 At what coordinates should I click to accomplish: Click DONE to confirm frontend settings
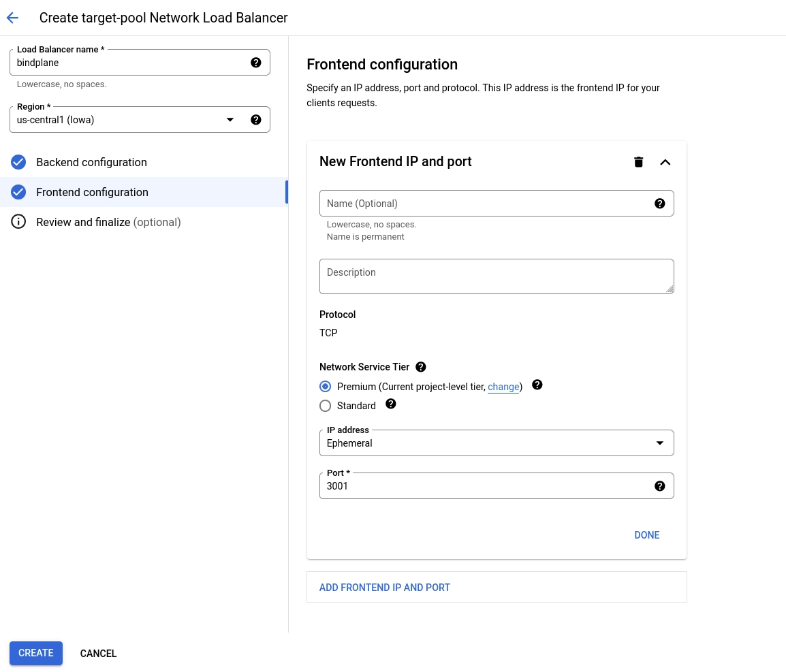point(646,535)
